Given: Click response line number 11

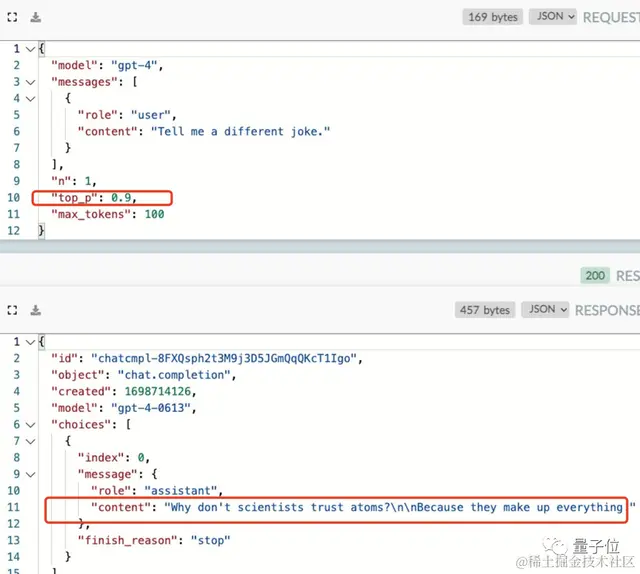Looking at the screenshot, I should (x=13, y=507).
